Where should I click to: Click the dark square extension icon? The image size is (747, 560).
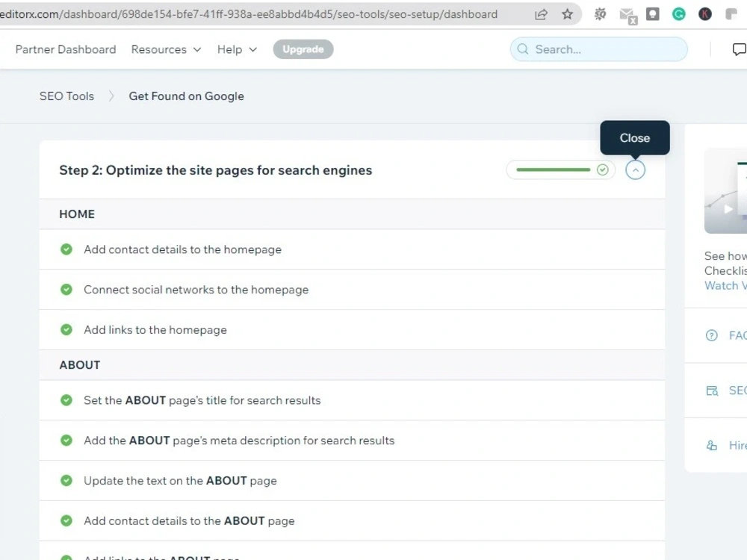coord(653,14)
